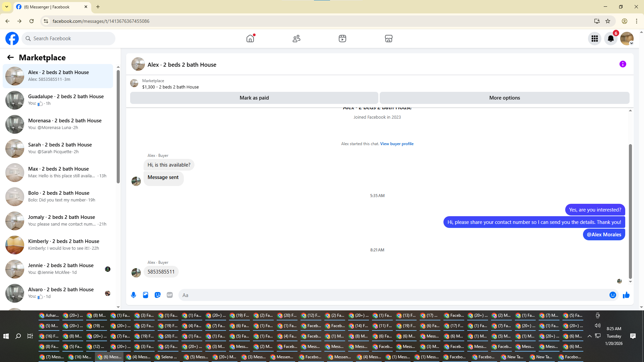Image resolution: width=644 pixels, height=362 pixels.
Task: View site information icon
Action: click(46, 21)
